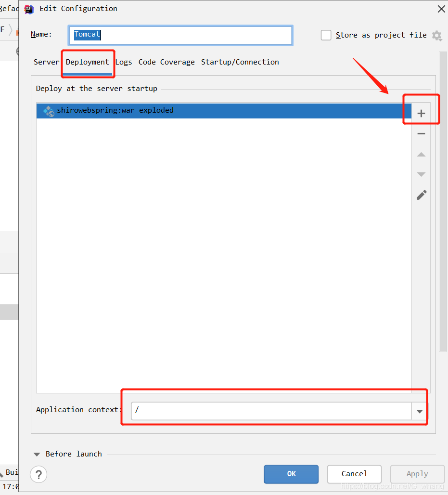
Task: Go to the Code Coverage tab
Action: coord(166,62)
